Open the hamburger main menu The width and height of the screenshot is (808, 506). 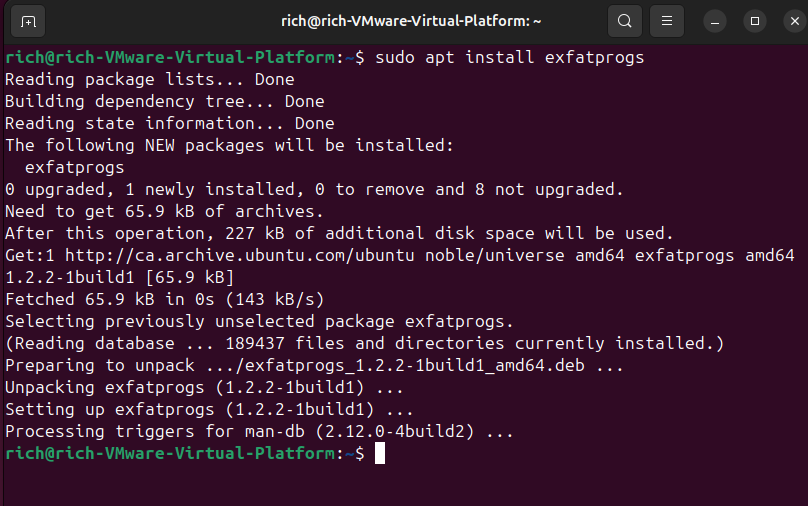click(666, 21)
